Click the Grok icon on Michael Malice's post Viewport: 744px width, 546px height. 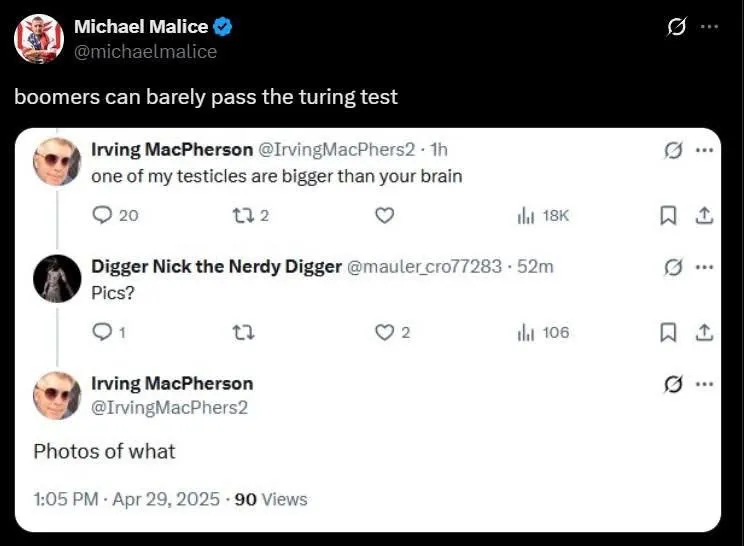click(676, 27)
